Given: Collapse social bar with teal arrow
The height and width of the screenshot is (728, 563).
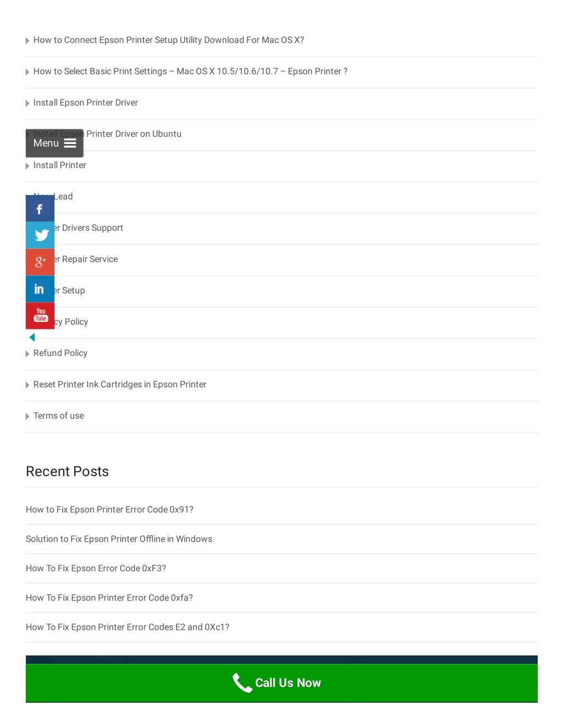Looking at the screenshot, I should click(x=32, y=337).
